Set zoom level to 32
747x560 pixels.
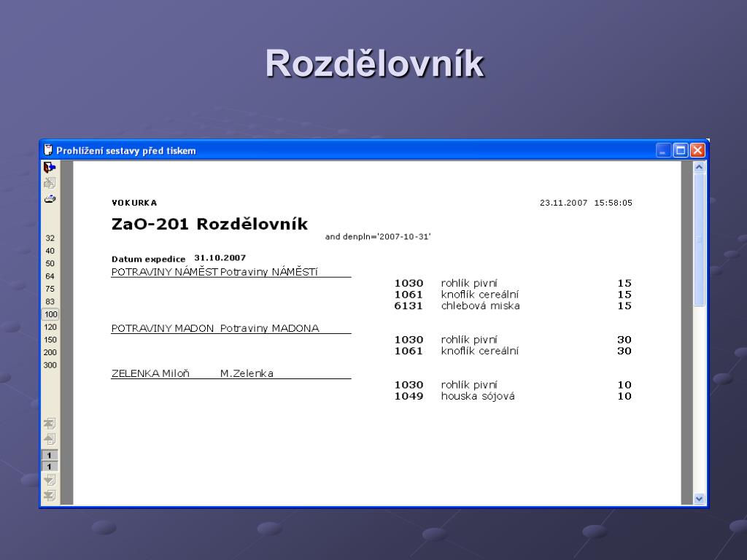50,238
